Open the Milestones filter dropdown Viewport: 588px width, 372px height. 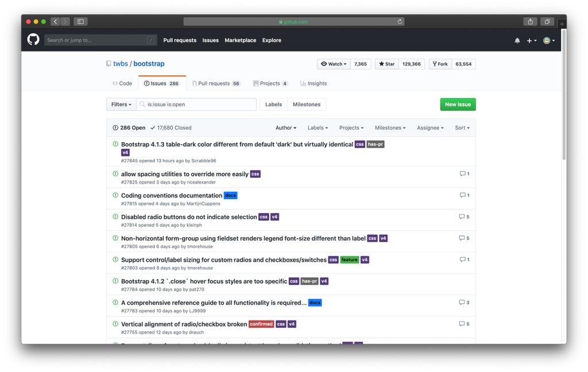coord(390,127)
